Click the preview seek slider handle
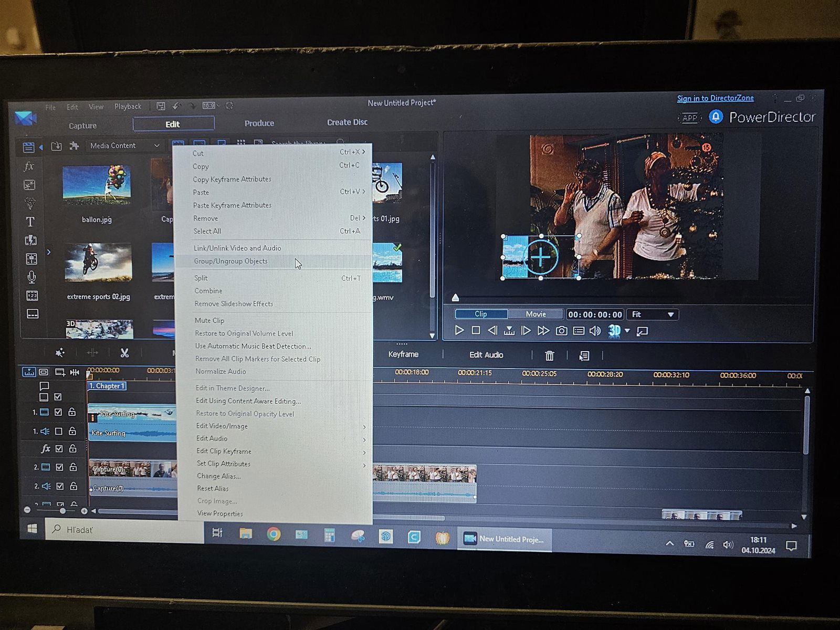The width and height of the screenshot is (840, 630). [456, 298]
